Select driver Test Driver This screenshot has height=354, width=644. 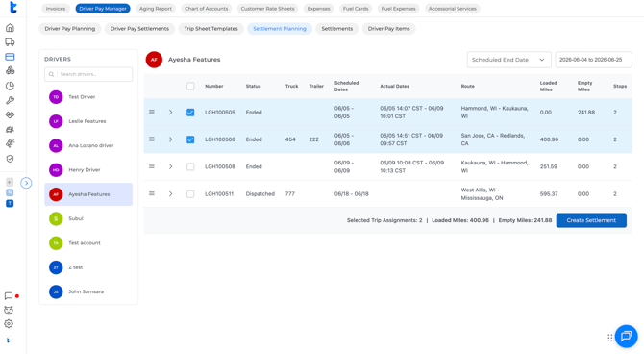click(88, 97)
